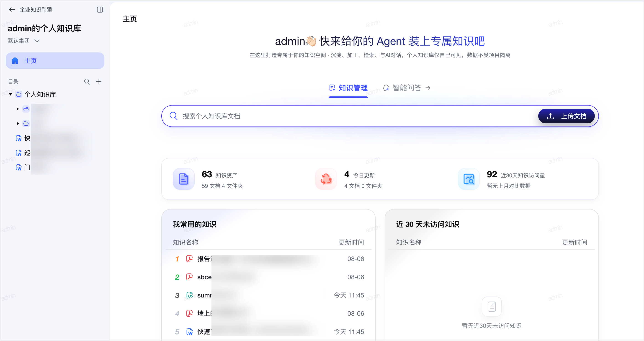The height and width of the screenshot is (341, 644).
Task: Expand the second subfolder under 个人知识库
Action: (x=18, y=124)
